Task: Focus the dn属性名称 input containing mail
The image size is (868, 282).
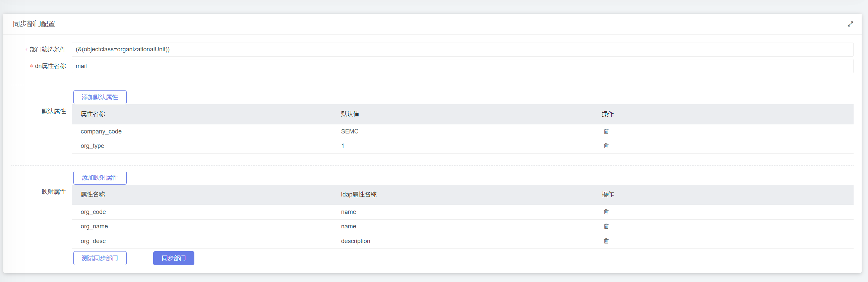Action: (462, 66)
